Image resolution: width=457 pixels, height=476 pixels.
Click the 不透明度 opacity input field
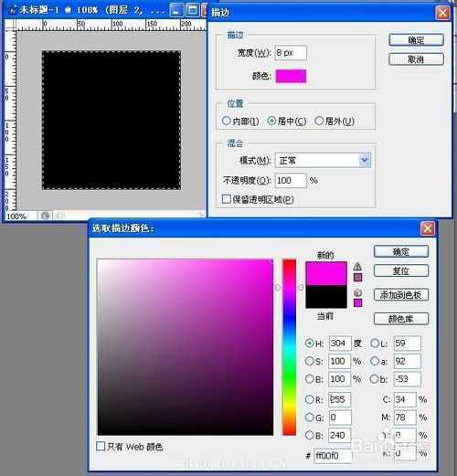(x=291, y=180)
